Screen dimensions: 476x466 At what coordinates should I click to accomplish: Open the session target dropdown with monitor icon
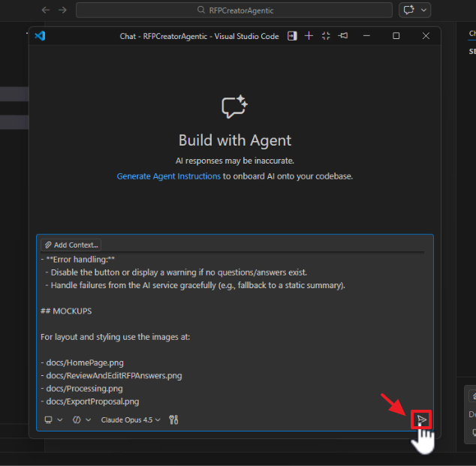53,419
